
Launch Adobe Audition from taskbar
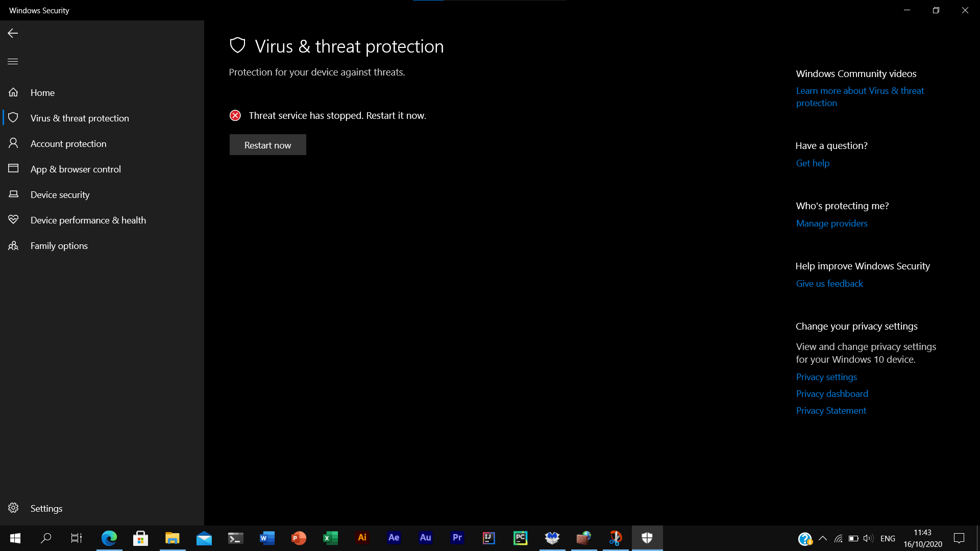tap(425, 538)
